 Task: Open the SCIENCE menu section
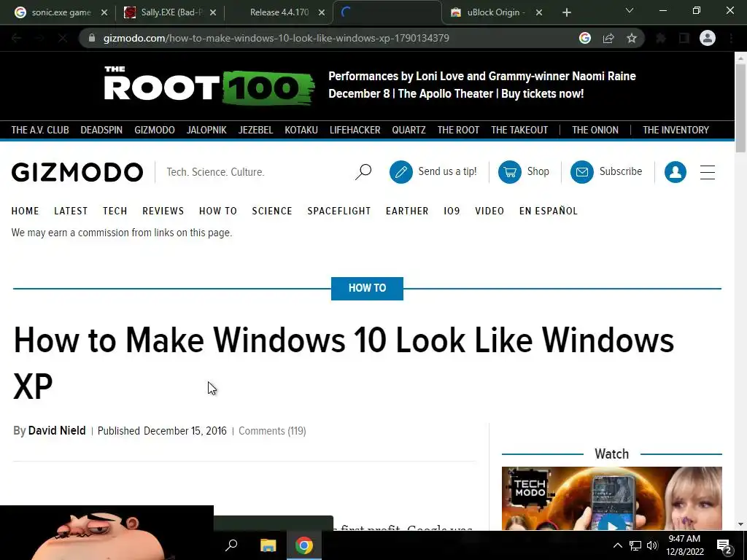coord(272,211)
